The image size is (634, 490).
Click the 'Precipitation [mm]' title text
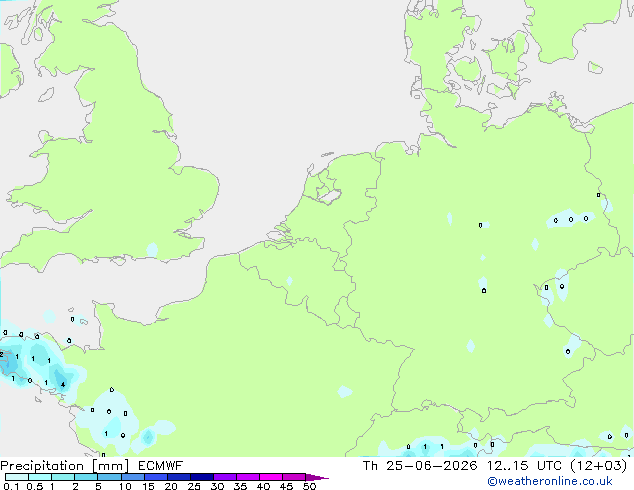pos(65,466)
